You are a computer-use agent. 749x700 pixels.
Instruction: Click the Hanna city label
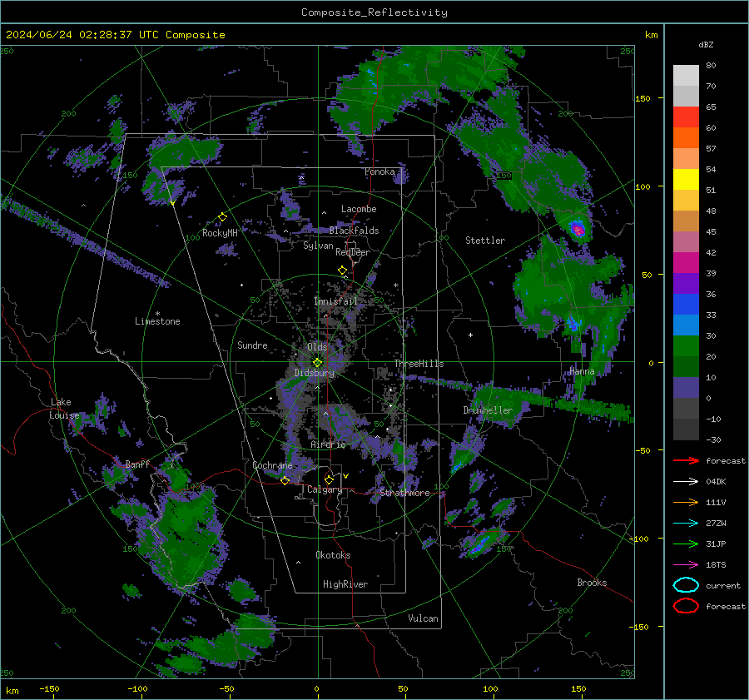click(582, 371)
